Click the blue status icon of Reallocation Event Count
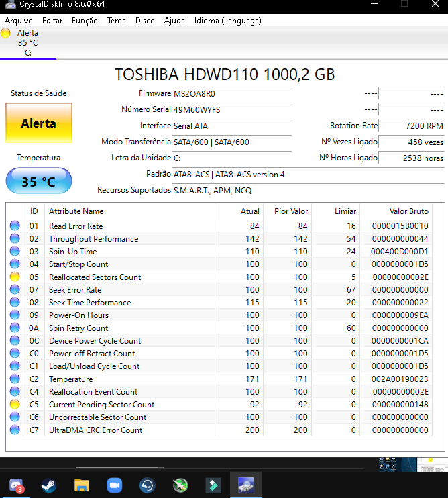Viewport: 448px width, 498px height. pyautogui.click(x=15, y=391)
